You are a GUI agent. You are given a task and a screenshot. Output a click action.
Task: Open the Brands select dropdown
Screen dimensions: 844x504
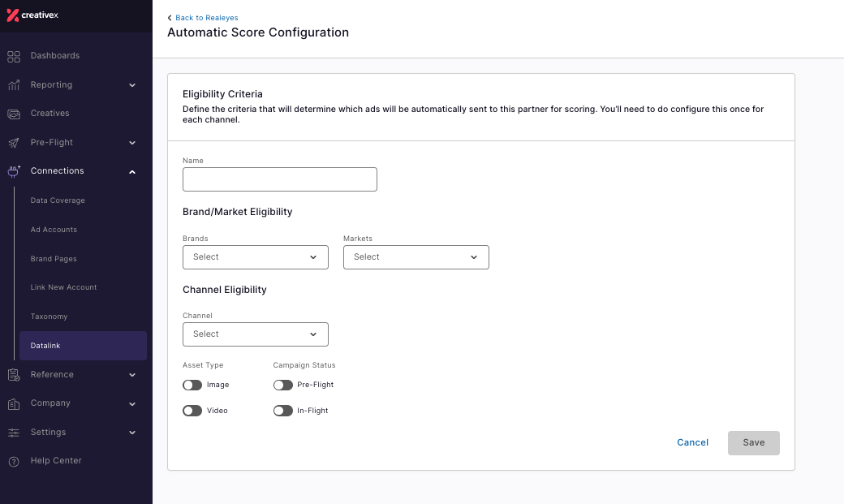pyautogui.click(x=256, y=257)
